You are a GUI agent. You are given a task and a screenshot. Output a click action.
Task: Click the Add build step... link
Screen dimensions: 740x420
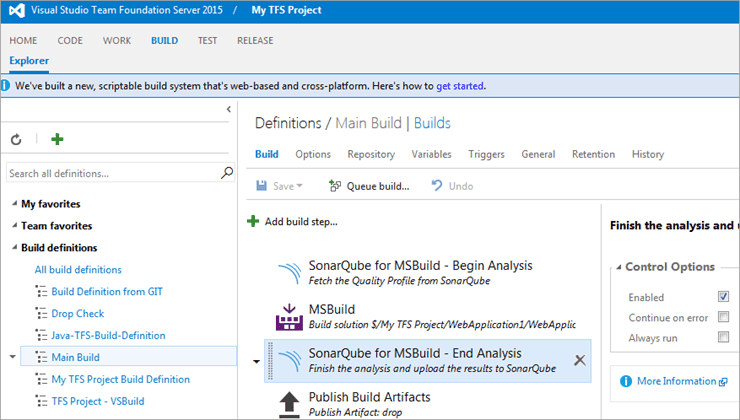[x=293, y=221]
